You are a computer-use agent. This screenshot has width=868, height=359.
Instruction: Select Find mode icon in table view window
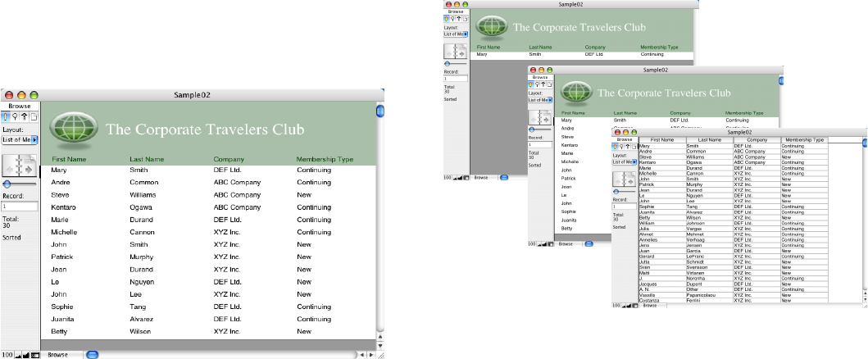[621, 147]
